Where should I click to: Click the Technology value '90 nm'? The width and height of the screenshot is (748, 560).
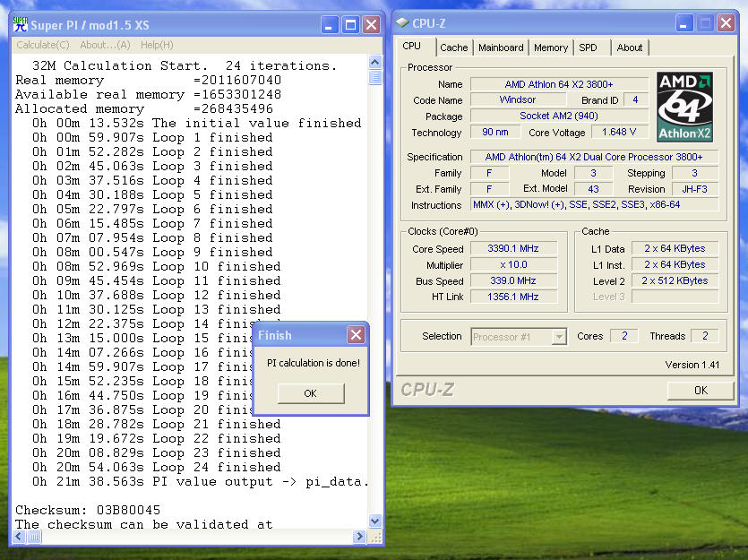click(495, 132)
